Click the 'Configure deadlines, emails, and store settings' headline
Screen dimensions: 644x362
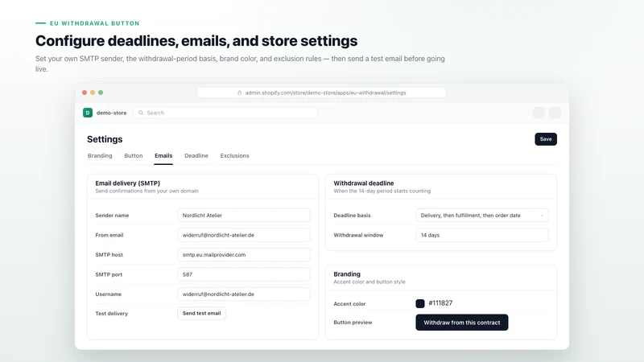(196, 41)
